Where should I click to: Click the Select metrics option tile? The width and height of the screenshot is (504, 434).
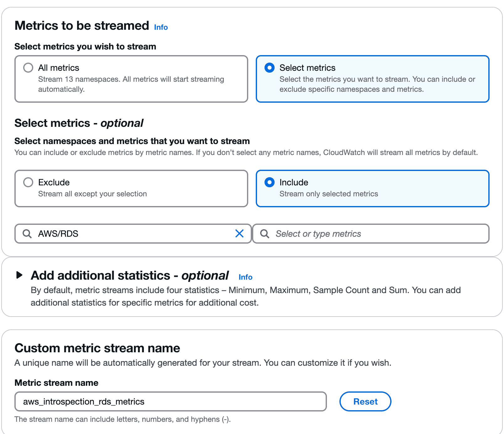(x=372, y=79)
